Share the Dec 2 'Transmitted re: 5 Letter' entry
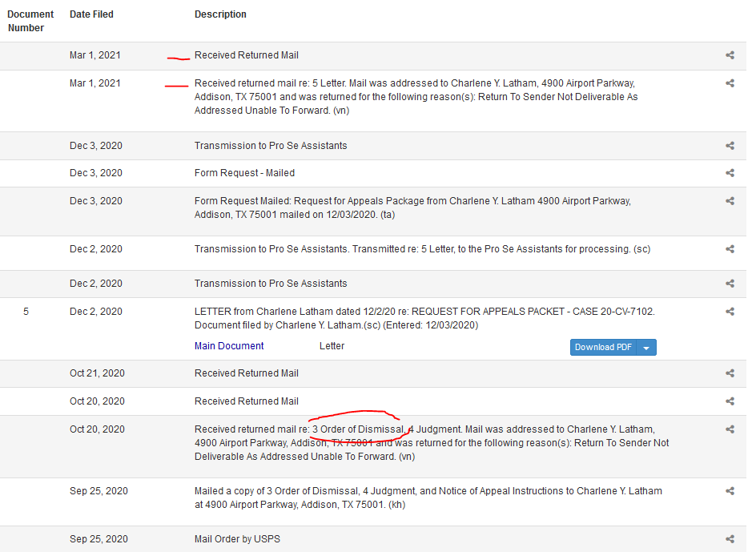Viewport: 756px width, 552px height. click(x=730, y=249)
